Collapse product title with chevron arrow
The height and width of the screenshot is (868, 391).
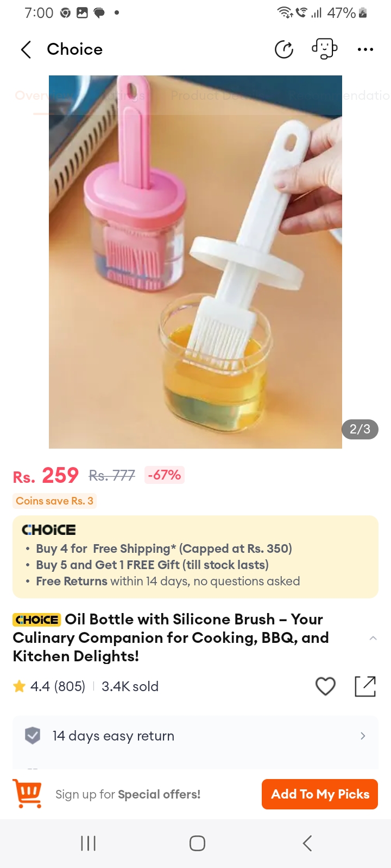click(373, 638)
